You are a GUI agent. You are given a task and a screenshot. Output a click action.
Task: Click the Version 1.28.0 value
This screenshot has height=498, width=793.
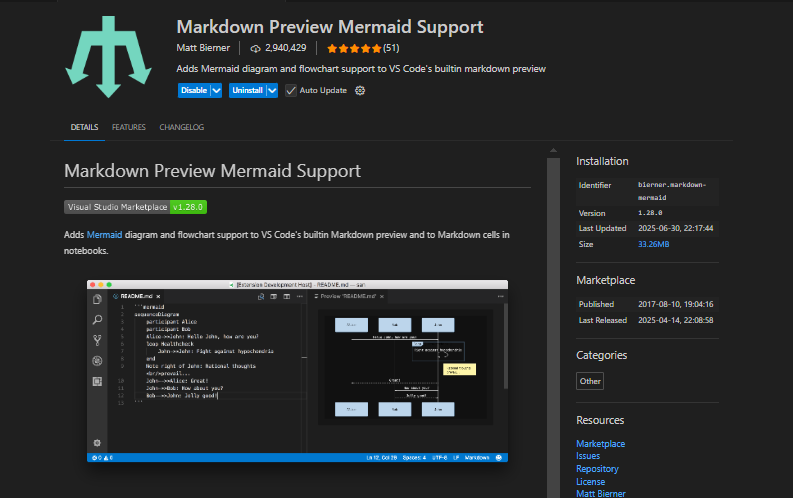pyautogui.click(x=650, y=213)
